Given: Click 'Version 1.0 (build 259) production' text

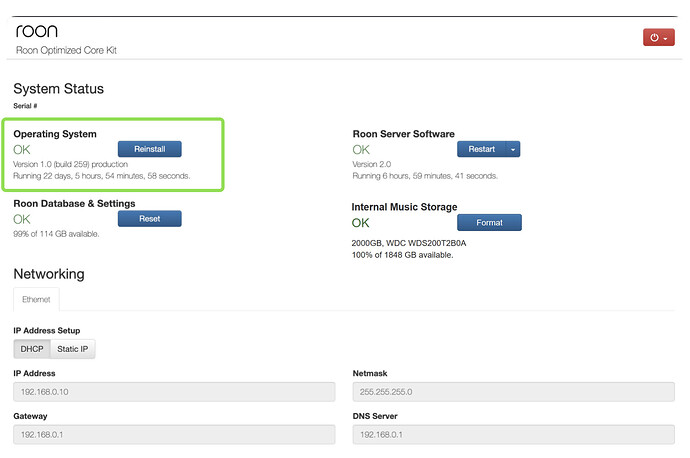Looking at the screenshot, I should click(x=70, y=164).
